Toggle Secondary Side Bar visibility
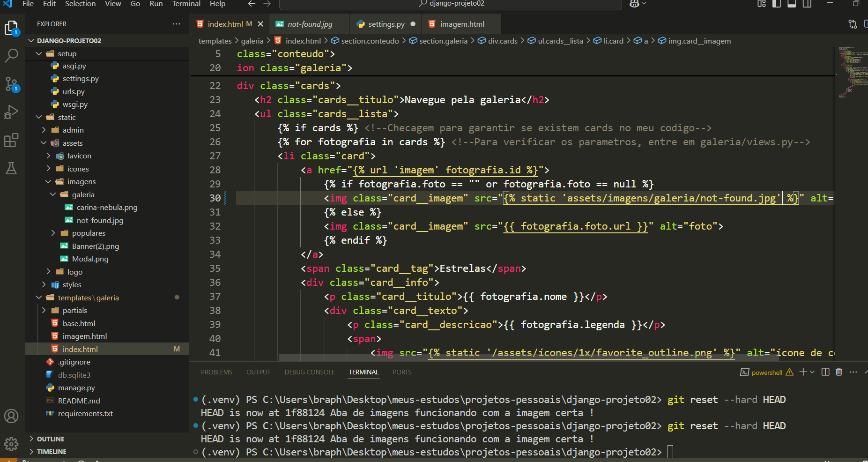Image resolution: width=868 pixels, height=462 pixels. [x=807, y=4]
